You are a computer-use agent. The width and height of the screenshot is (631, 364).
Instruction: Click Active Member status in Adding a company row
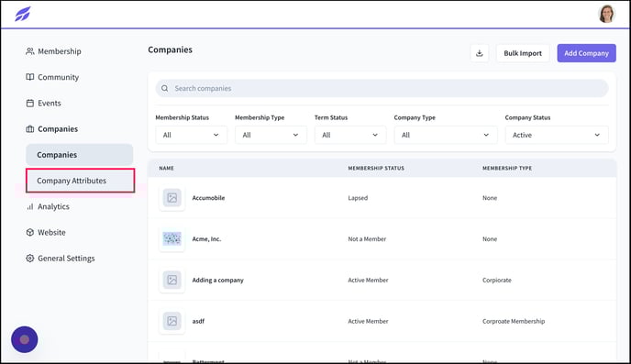point(368,280)
